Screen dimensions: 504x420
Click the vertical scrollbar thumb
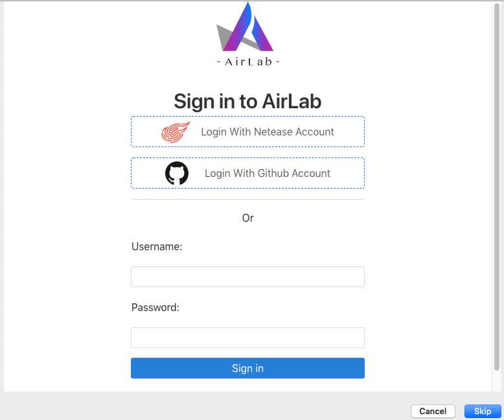point(497,187)
